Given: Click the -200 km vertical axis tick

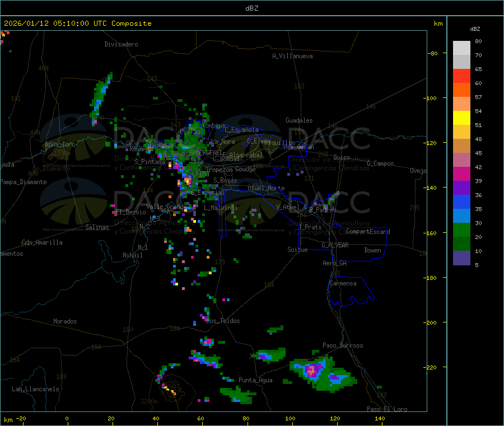Looking at the screenshot, I should 431,322.
